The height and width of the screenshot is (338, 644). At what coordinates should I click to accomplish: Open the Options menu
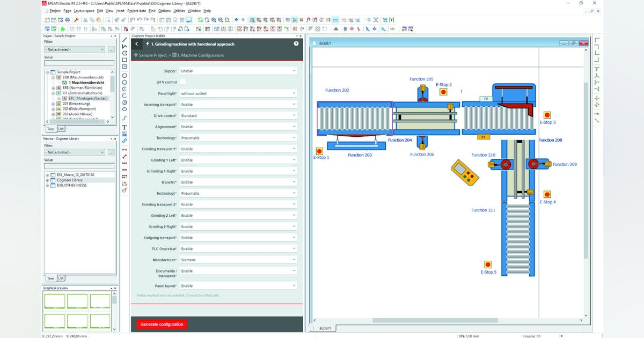tap(164, 10)
